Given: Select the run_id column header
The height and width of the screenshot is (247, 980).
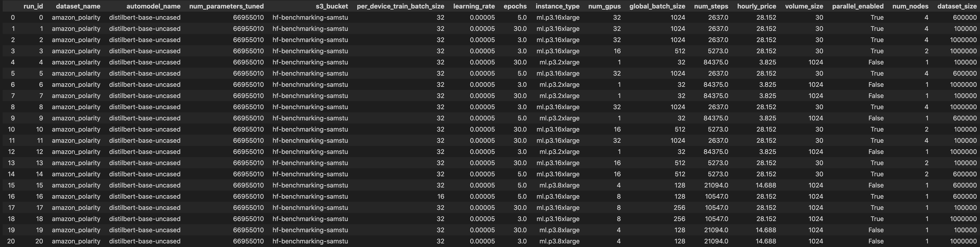Looking at the screenshot, I should pyautogui.click(x=33, y=6).
